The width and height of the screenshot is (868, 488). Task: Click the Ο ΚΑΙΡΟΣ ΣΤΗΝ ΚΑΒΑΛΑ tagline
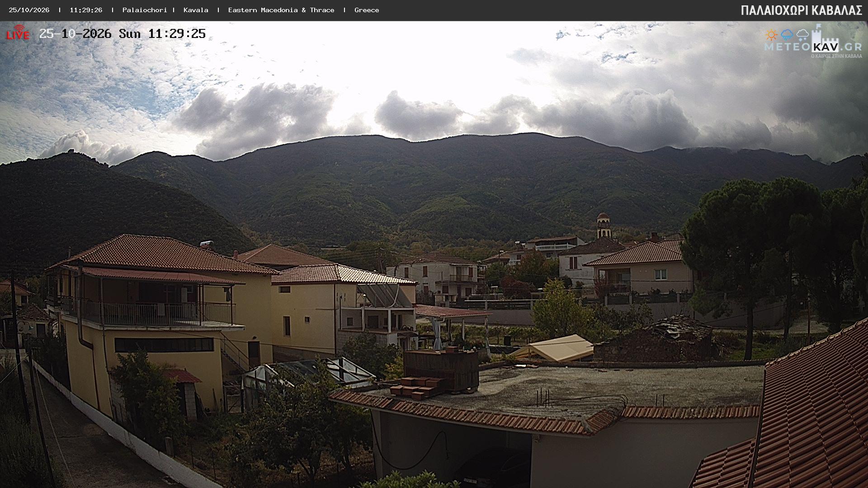(836, 56)
